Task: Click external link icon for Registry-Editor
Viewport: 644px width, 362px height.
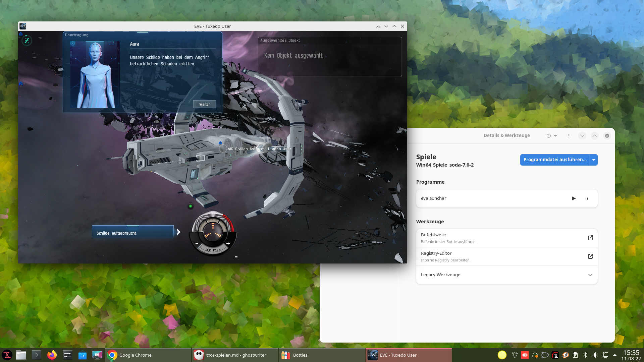Action: (x=590, y=256)
